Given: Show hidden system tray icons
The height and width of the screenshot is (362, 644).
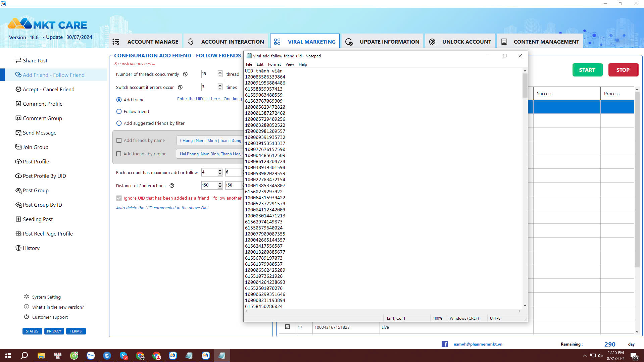Looking at the screenshot, I should tap(585, 356).
